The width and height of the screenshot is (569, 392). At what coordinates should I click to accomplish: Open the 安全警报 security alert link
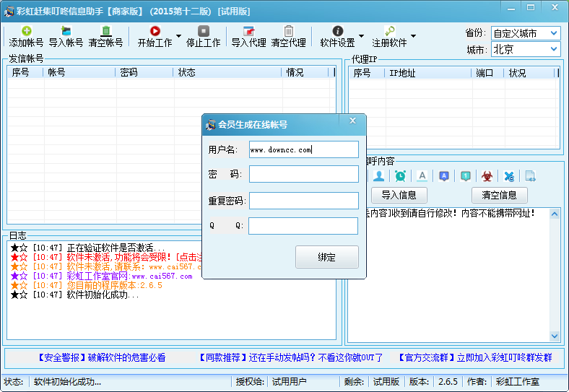[x=101, y=357]
